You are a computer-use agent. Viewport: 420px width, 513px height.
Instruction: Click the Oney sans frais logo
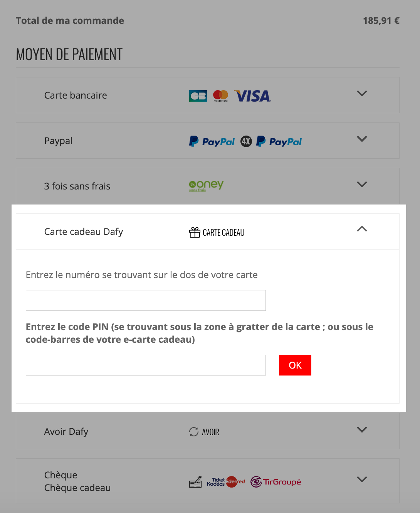click(x=206, y=186)
